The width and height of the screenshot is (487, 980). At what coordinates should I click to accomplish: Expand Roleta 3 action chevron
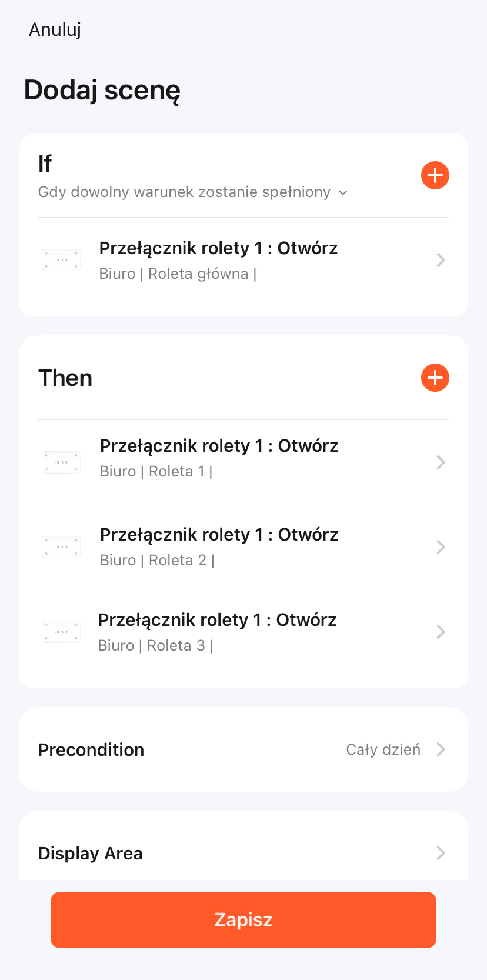pos(441,632)
